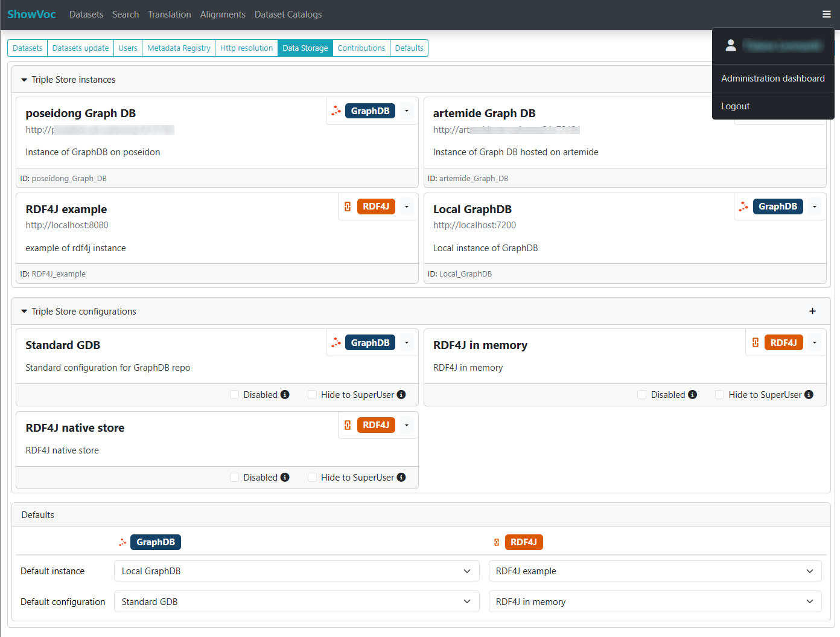Click the RDF4J logo icon on RDF4J example card
The width and height of the screenshot is (840, 637).
coord(348,206)
